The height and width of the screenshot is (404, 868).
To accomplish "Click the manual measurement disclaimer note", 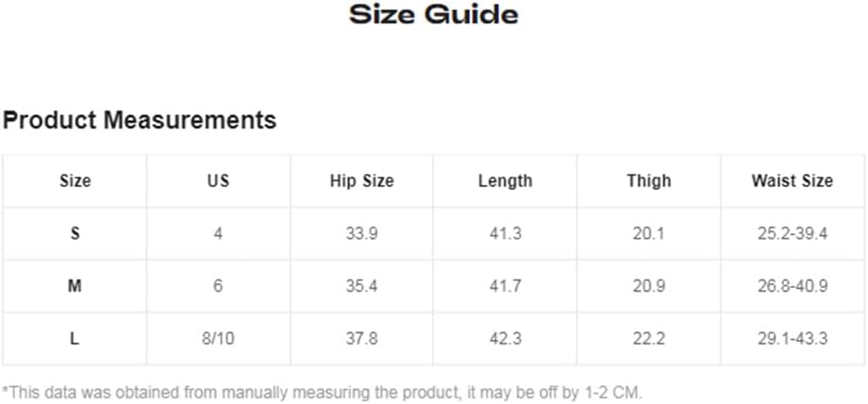I will [x=322, y=393].
